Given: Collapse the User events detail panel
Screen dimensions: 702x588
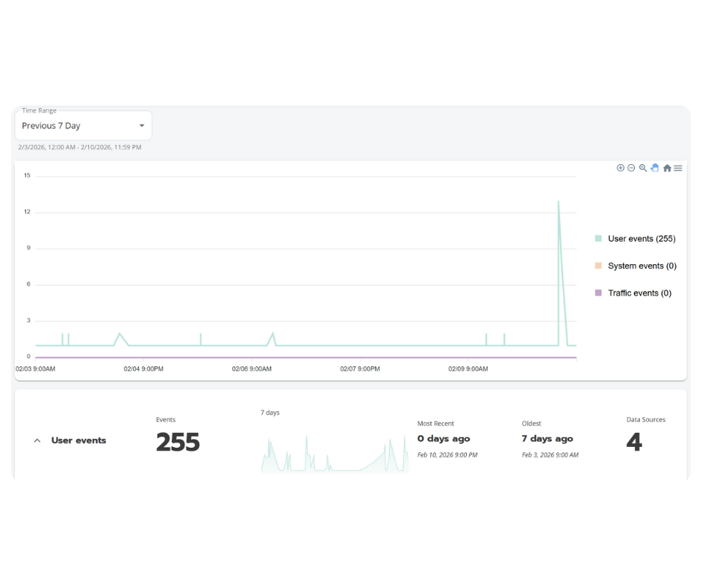Looking at the screenshot, I should [37, 440].
